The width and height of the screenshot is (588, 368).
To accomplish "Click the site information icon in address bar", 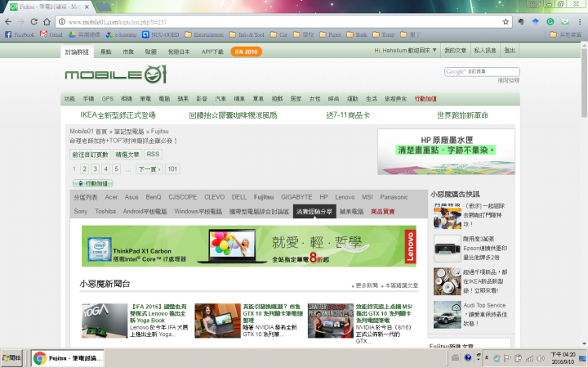I will pos(62,22).
